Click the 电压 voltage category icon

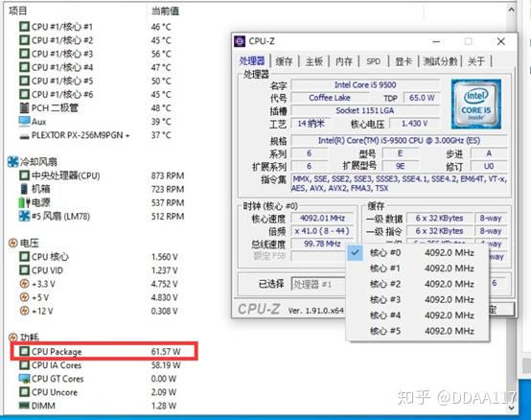click(12, 243)
